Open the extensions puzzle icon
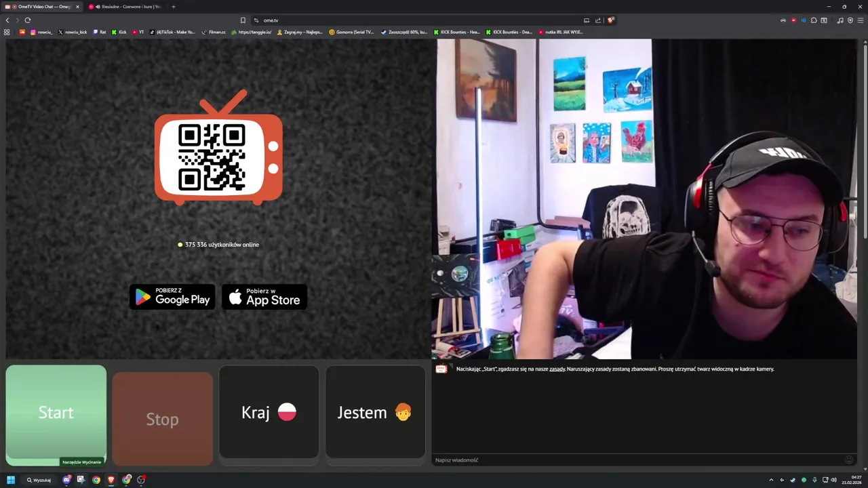This screenshot has height=488, width=868. click(x=814, y=20)
